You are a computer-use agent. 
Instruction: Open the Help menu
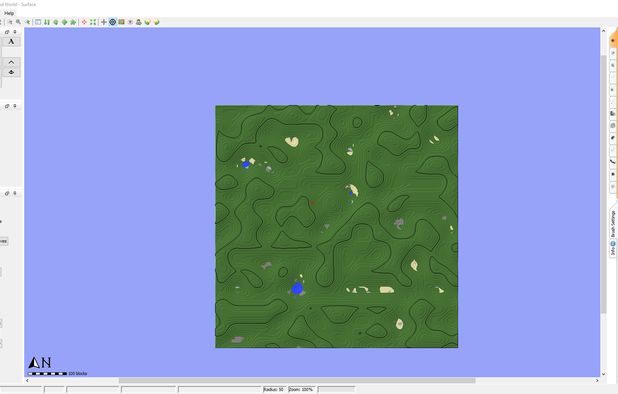9,13
